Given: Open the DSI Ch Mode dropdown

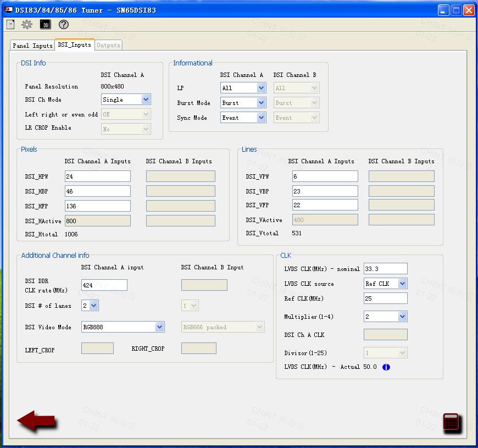Looking at the screenshot, I should [126, 99].
